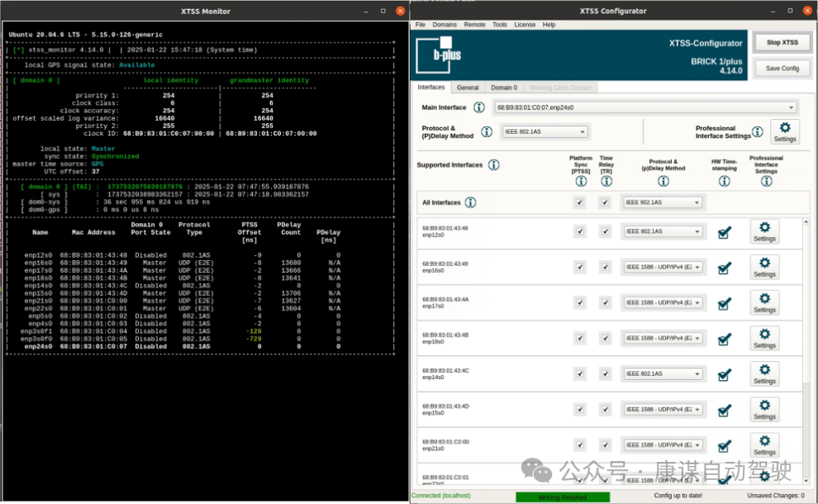Image resolution: width=818 pixels, height=504 pixels.
Task: Click the All Interfaces info icon
Action: pos(470,202)
